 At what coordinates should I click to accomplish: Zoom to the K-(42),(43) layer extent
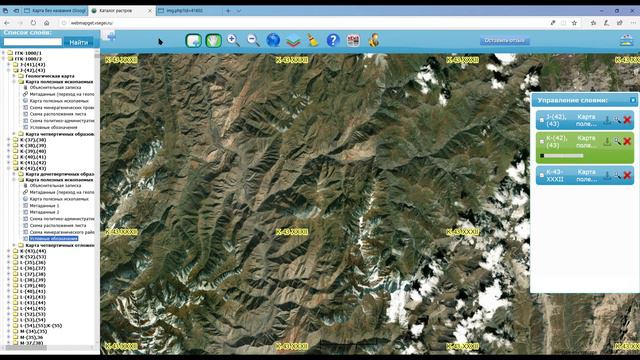click(x=617, y=141)
